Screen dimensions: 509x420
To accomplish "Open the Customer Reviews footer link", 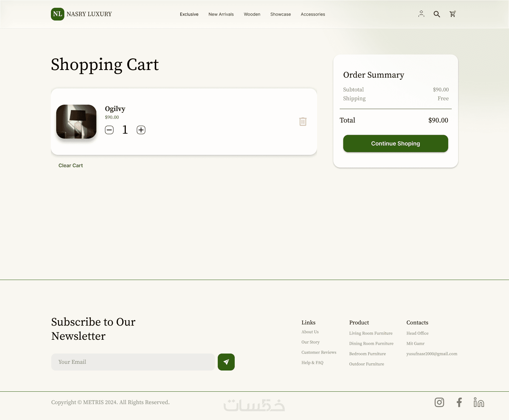I will pyautogui.click(x=319, y=352).
